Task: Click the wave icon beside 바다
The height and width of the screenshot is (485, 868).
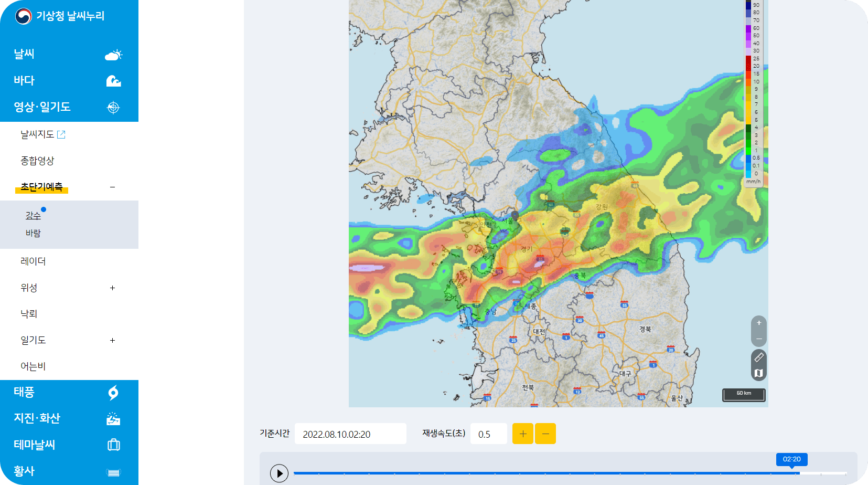Action: coord(113,81)
